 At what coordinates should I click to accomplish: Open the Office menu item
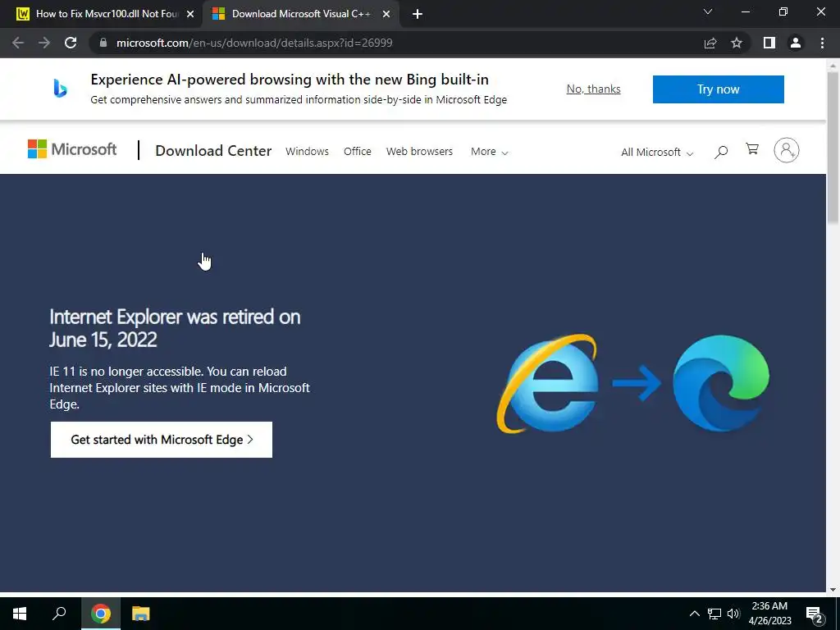click(358, 152)
